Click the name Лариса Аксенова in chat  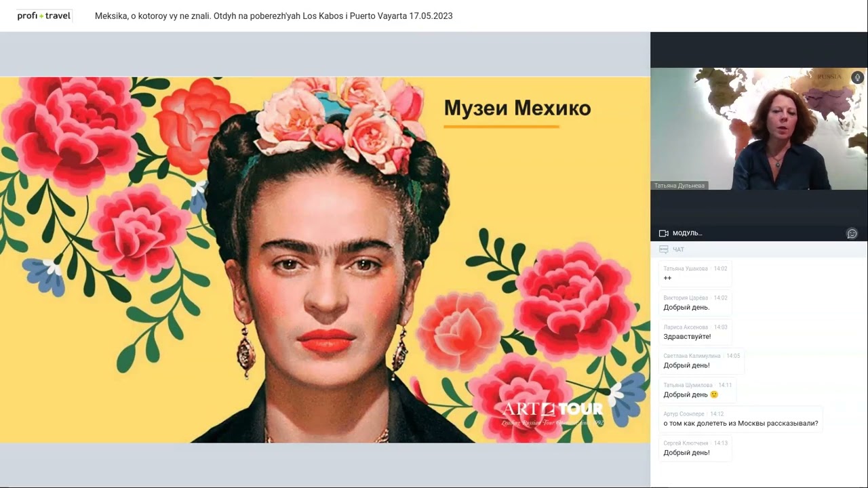(686, 327)
